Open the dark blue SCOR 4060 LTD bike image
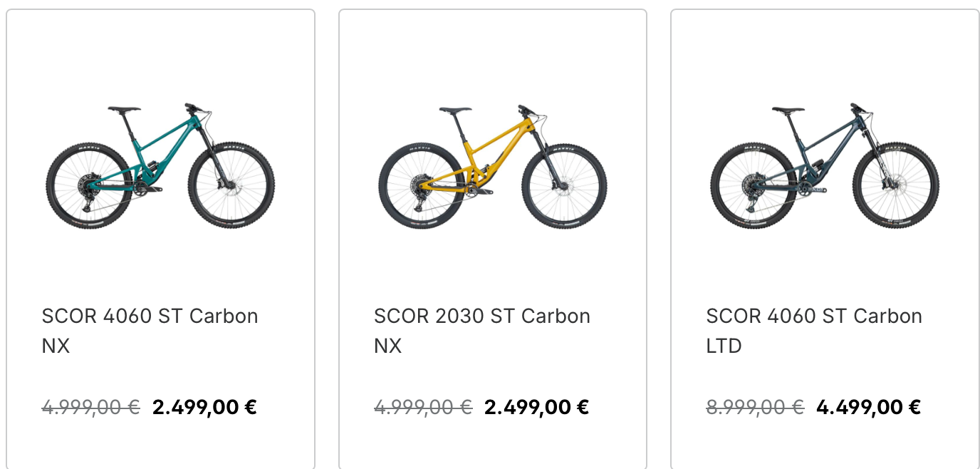 tap(825, 166)
